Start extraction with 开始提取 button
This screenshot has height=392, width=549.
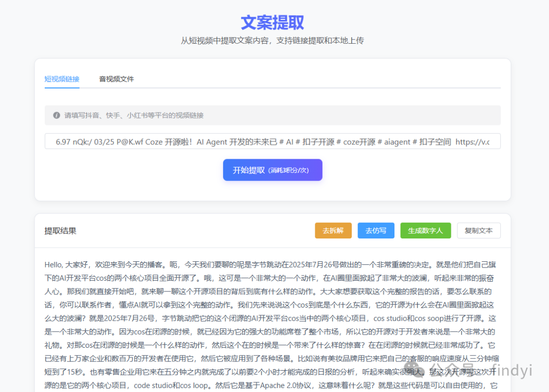[272, 170]
